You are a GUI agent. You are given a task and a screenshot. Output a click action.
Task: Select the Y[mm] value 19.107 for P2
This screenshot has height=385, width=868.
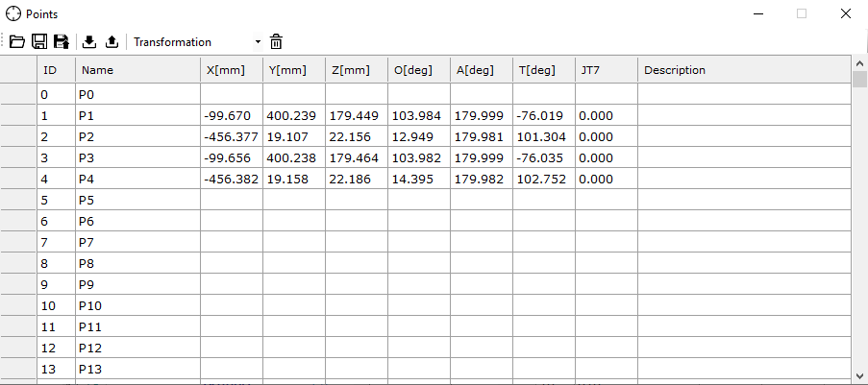(293, 136)
